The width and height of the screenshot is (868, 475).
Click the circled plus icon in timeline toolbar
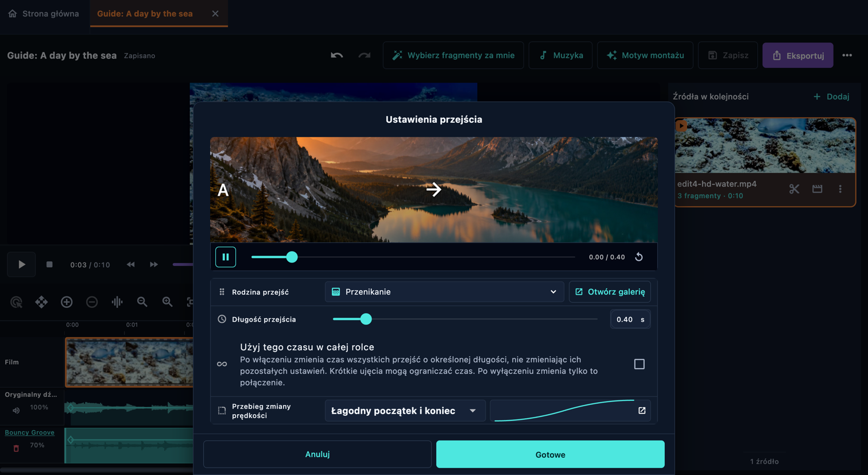pos(67,302)
